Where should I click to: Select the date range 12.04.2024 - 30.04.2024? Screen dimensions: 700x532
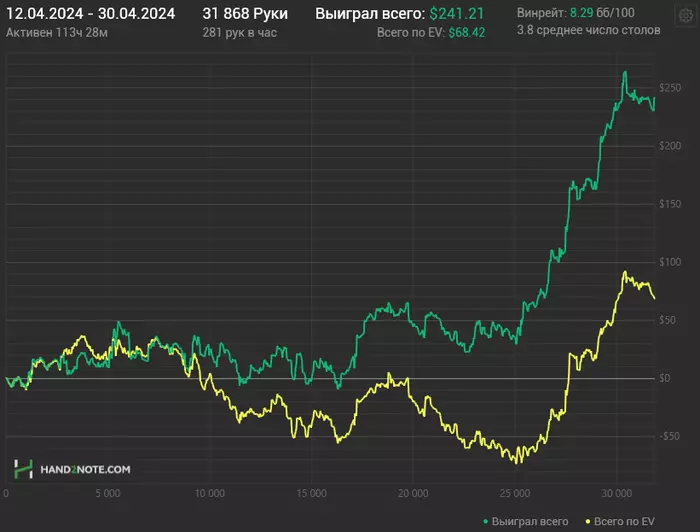pos(91,13)
